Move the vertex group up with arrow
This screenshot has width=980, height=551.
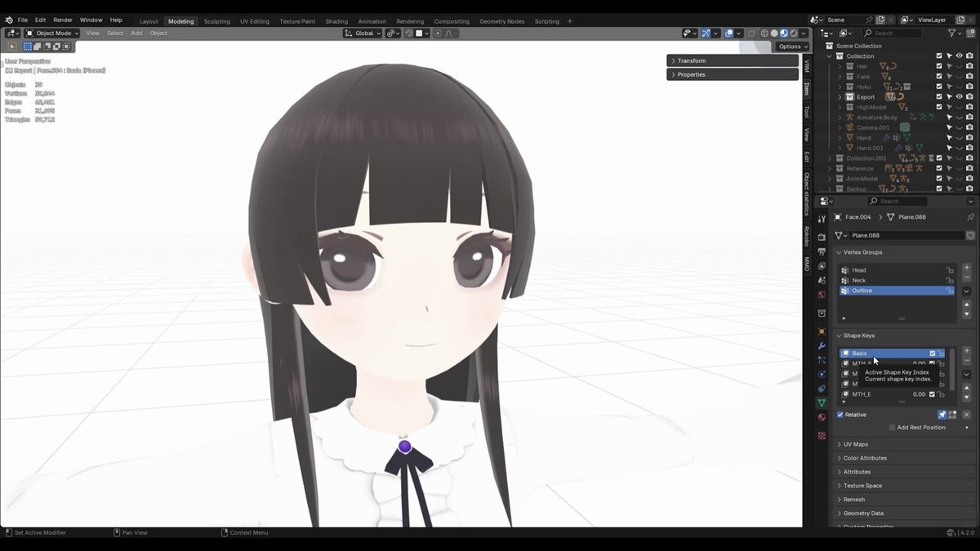click(967, 304)
